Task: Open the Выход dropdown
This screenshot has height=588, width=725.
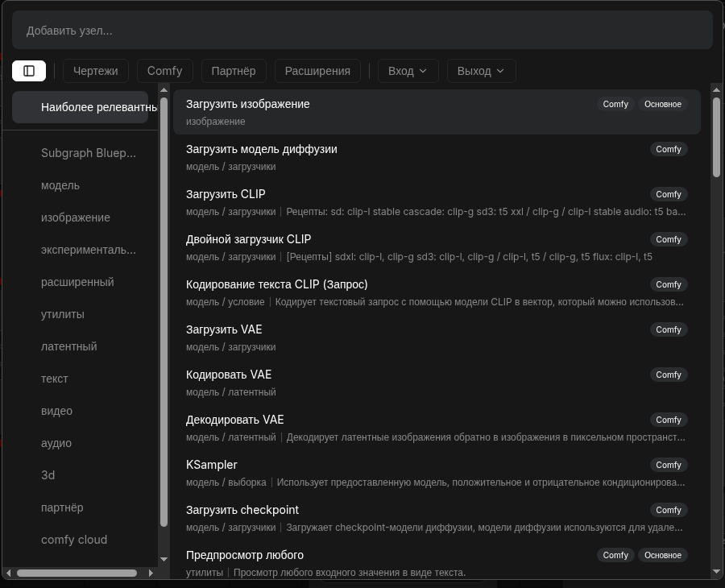Action: [x=481, y=71]
